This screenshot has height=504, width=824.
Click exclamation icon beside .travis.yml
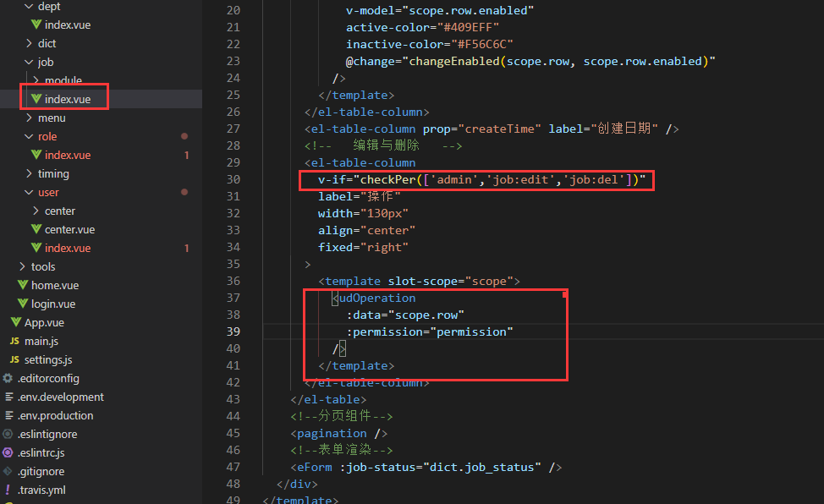(x=8, y=490)
